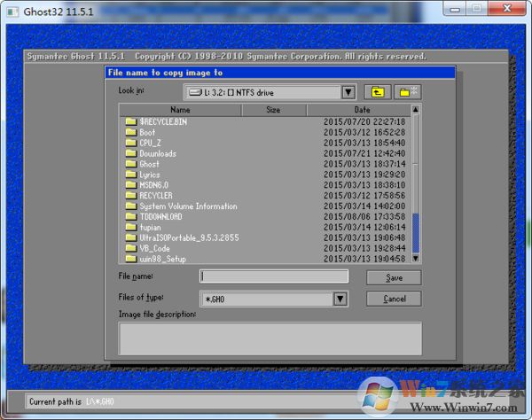Open the Ghost folder icon

click(130, 164)
